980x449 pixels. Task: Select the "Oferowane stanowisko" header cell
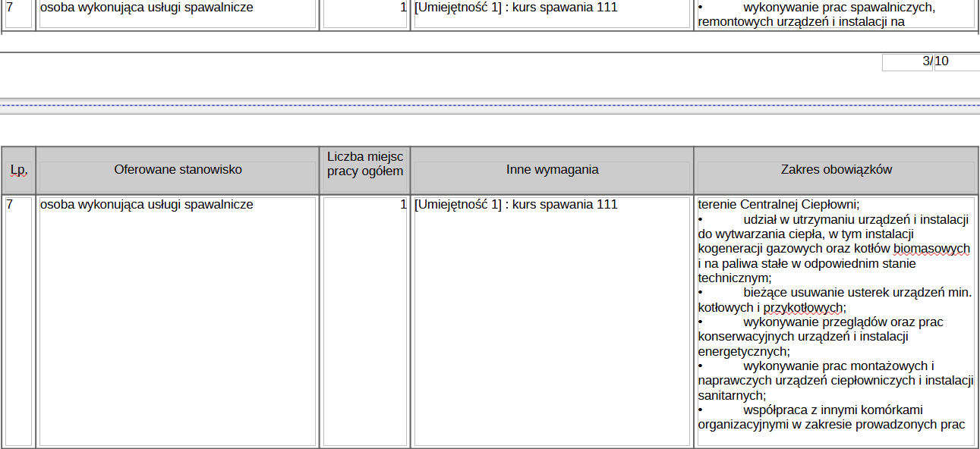pos(178,170)
